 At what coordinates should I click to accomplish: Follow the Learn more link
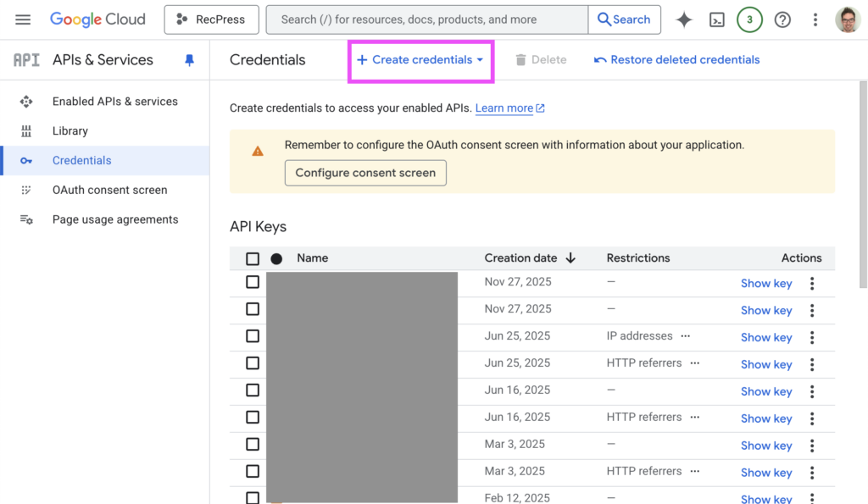coord(504,108)
